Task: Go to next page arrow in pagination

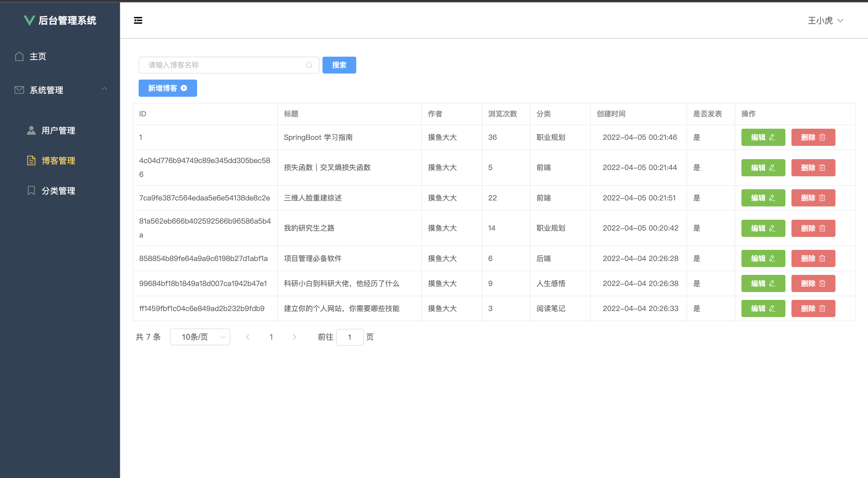Action: [294, 337]
